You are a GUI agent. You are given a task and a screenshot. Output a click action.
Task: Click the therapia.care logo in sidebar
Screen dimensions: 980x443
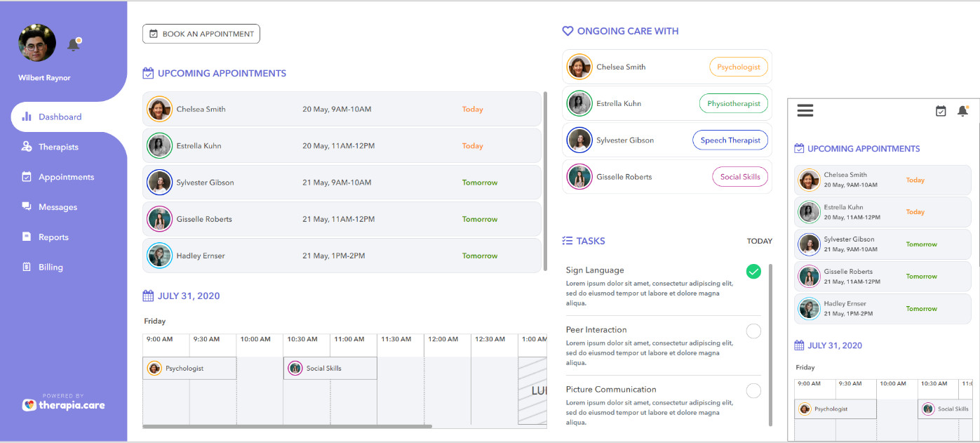(63, 404)
